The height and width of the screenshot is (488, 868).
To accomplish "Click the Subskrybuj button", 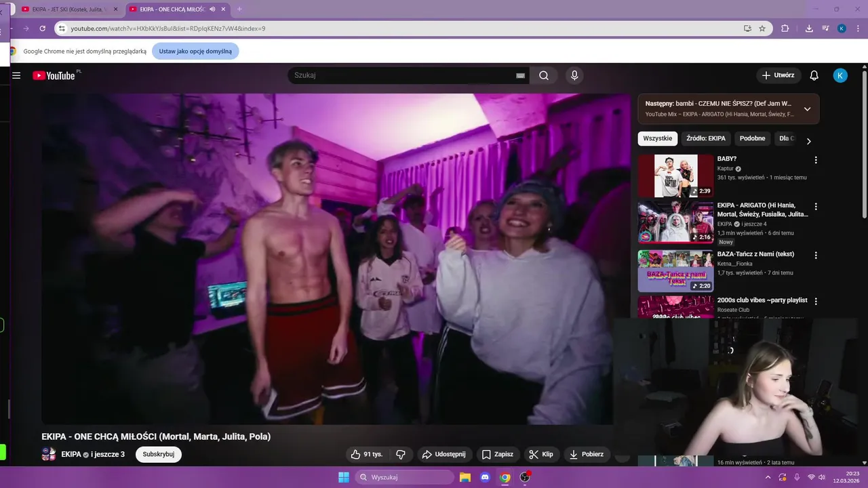I will pos(159,454).
